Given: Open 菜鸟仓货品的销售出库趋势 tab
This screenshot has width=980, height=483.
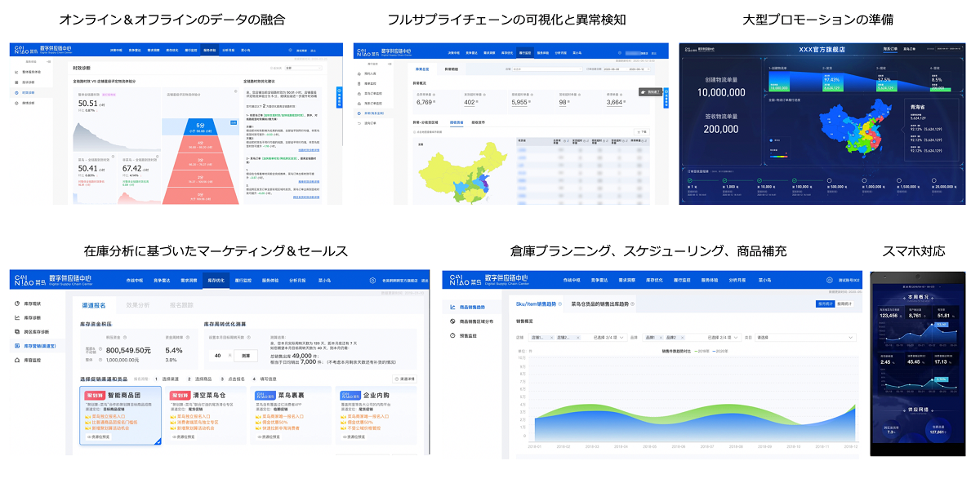Looking at the screenshot, I should click(x=600, y=304).
